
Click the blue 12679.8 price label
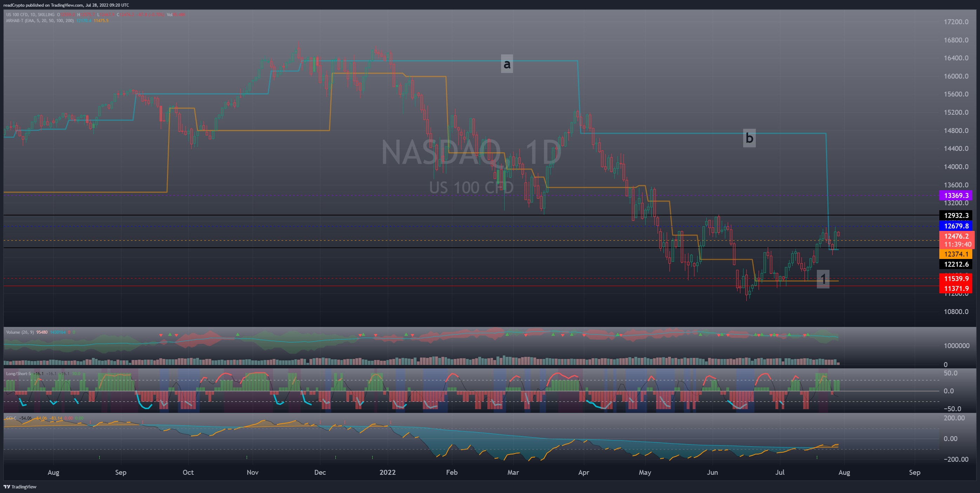(956, 226)
